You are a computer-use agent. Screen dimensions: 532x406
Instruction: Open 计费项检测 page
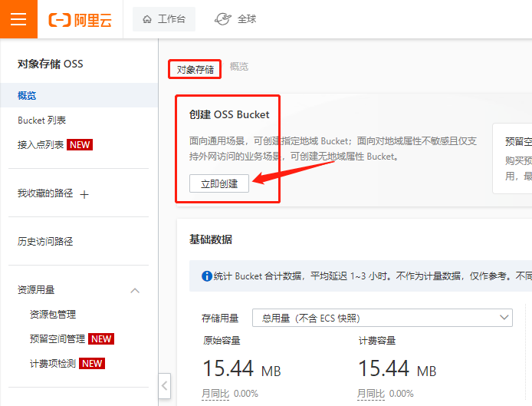pyautogui.click(x=53, y=364)
